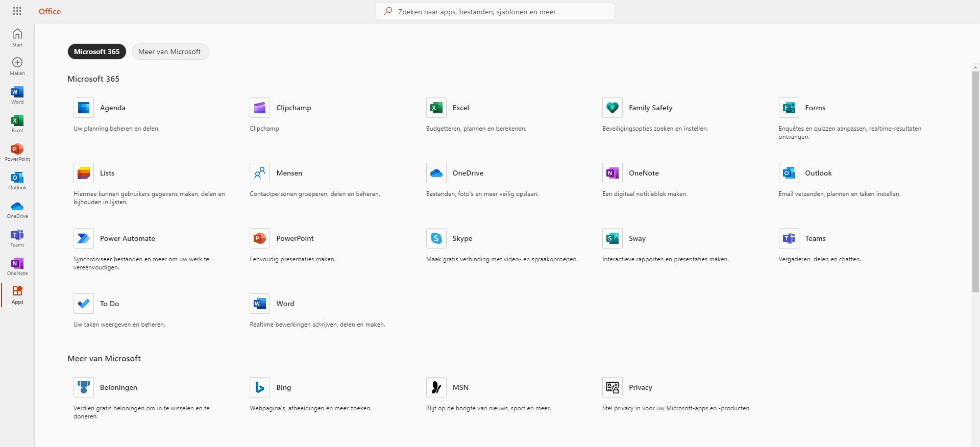Open the Lists app icon
Image resolution: width=980 pixels, height=447 pixels.
84,173
